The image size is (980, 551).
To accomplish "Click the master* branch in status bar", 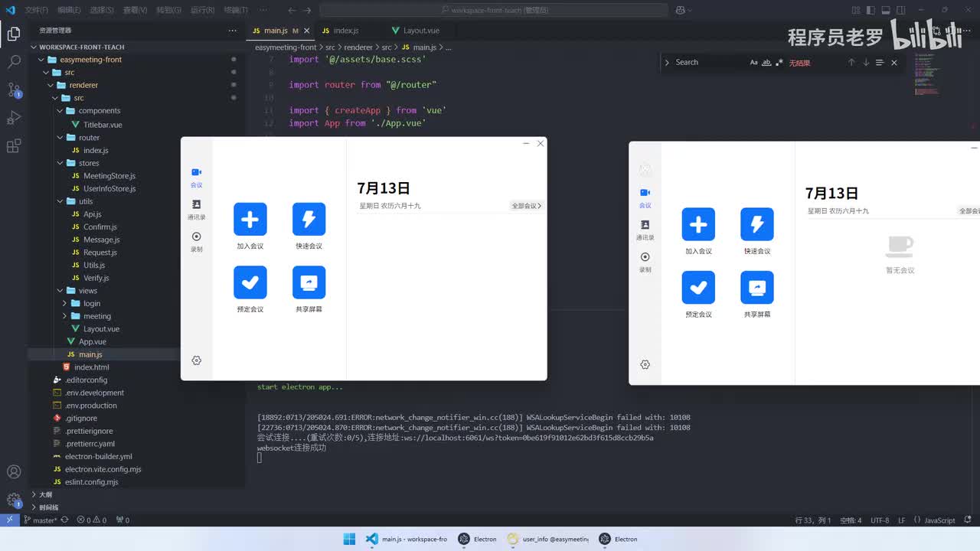I will point(40,520).
